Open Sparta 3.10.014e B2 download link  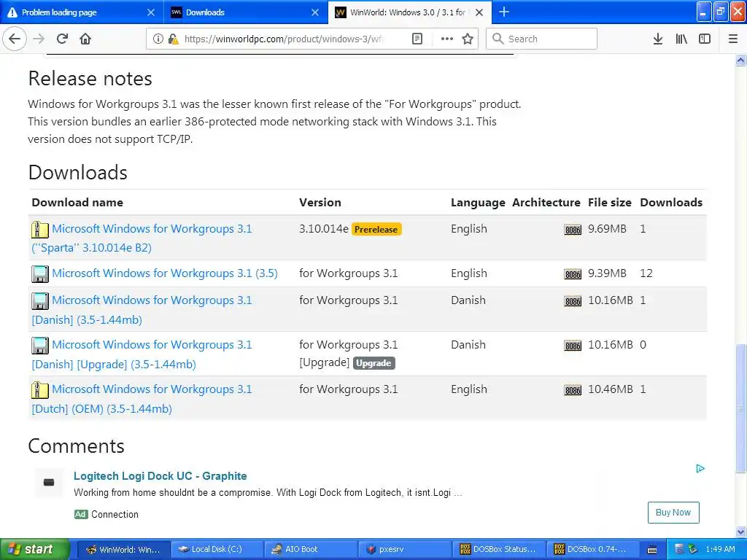point(142,238)
